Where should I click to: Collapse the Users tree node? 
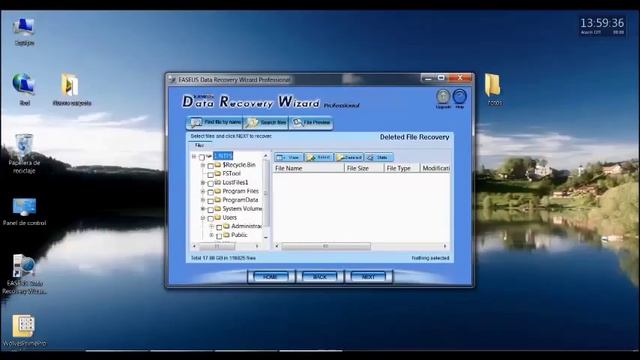(x=203, y=218)
